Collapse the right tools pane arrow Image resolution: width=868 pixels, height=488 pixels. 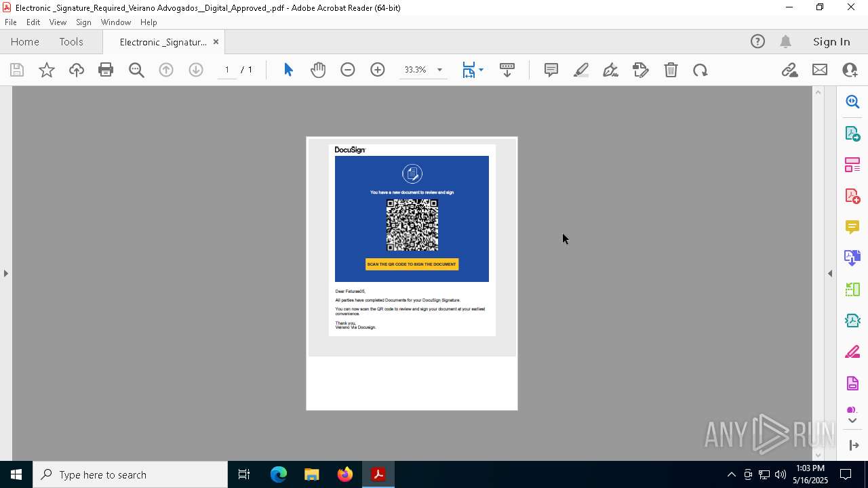coord(830,273)
